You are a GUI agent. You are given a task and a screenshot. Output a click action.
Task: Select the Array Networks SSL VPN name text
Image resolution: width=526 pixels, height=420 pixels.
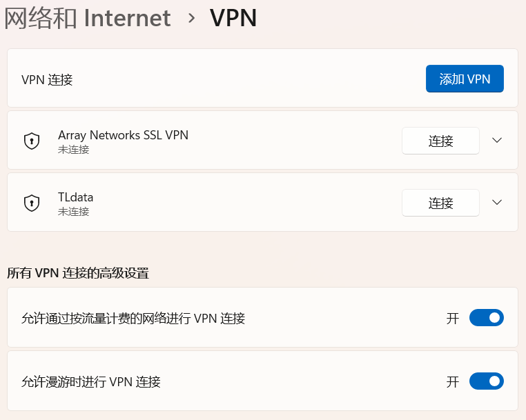click(x=123, y=135)
